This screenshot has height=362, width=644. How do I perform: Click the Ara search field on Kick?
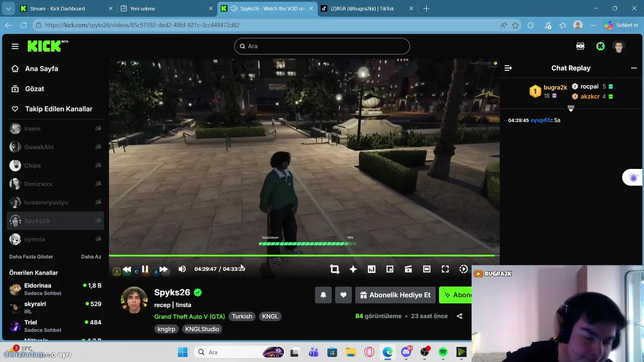[x=322, y=46]
